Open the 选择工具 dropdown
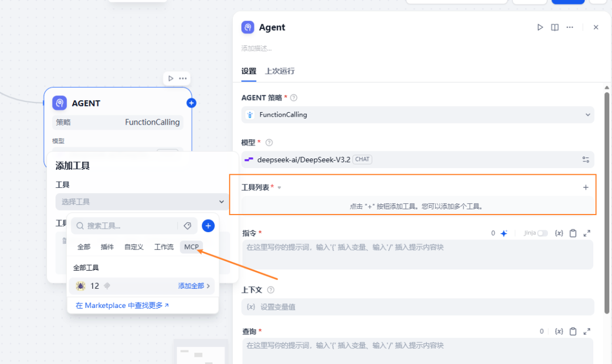The image size is (612, 364). click(x=142, y=202)
